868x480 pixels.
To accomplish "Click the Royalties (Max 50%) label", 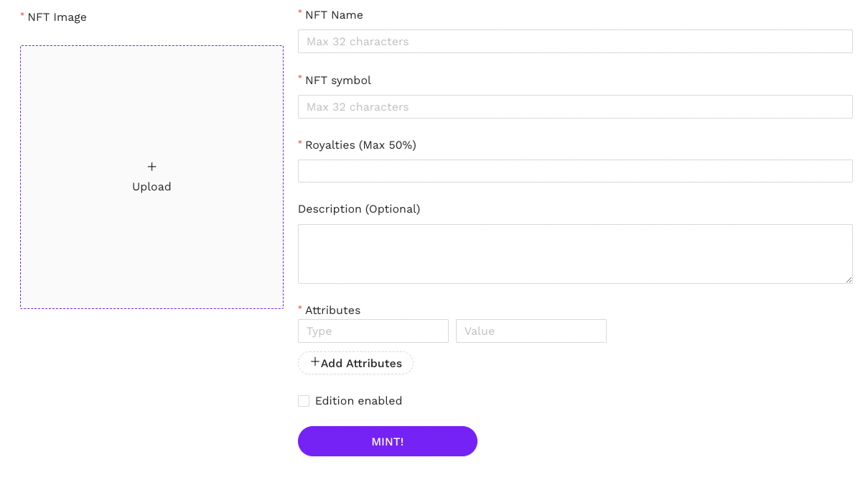I will pos(360,145).
